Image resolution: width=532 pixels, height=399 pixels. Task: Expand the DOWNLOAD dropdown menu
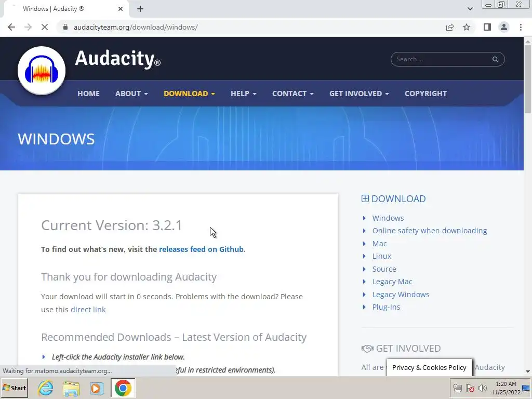(x=189, y=94)
